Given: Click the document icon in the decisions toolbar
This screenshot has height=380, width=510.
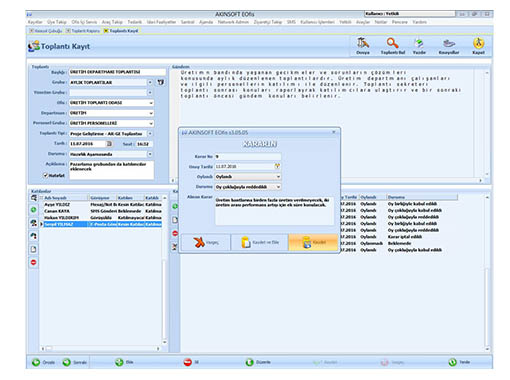Looking at the screenshot, I should point(175,220).
